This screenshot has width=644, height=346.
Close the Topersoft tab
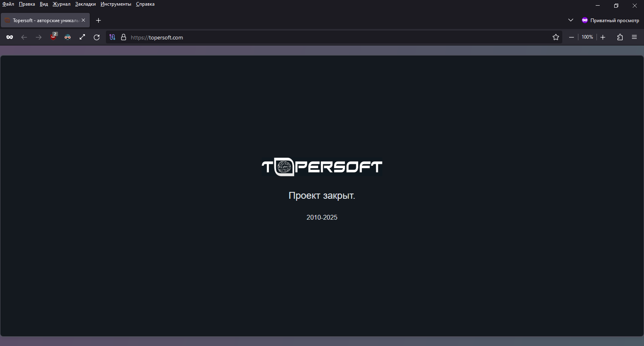click(83, 20)
